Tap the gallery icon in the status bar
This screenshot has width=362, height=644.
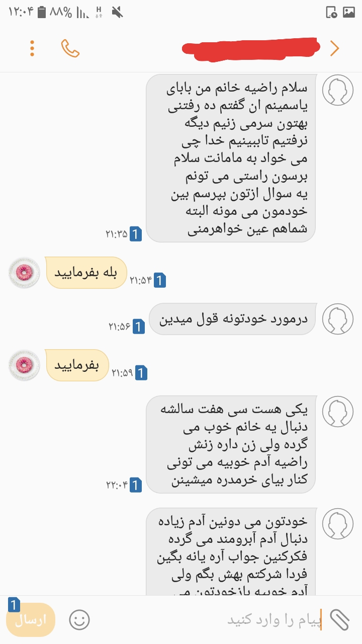(348, 12)
